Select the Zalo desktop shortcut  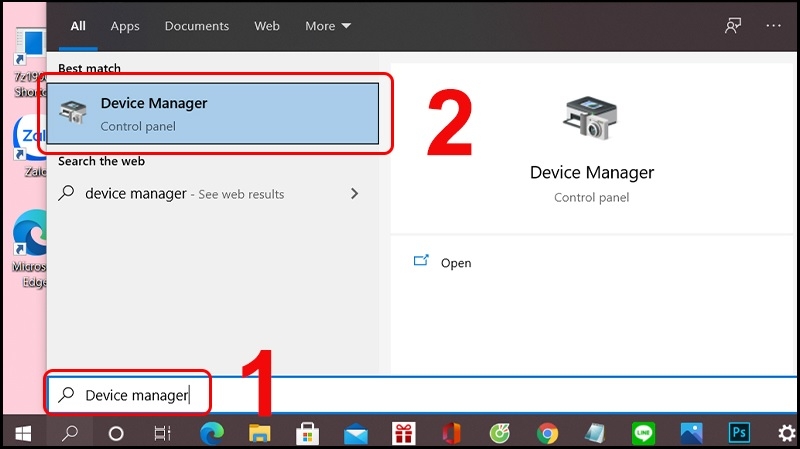coord(31,146)
